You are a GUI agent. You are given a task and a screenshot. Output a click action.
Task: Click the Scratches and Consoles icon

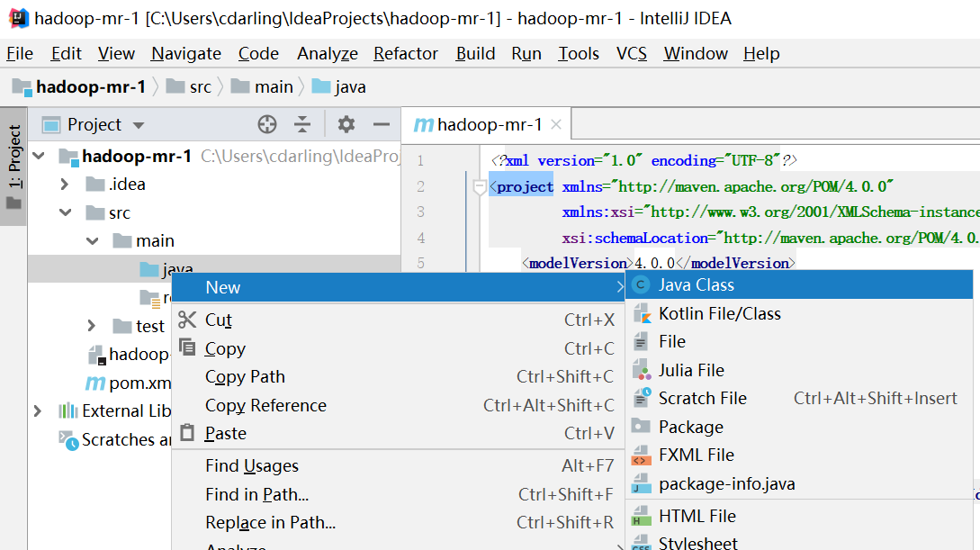click(68, 440)
